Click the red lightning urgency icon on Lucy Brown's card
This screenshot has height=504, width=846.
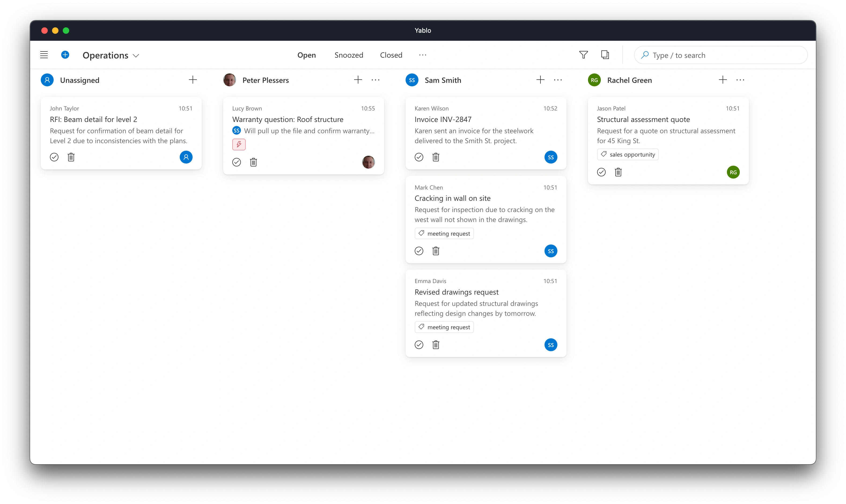click(238, 144)
